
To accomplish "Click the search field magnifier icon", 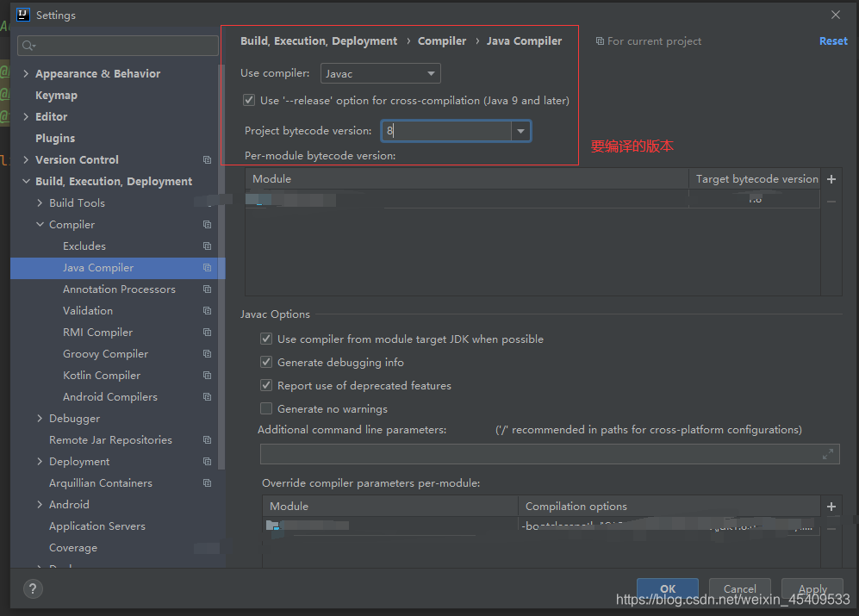I will tap(28, 46).
